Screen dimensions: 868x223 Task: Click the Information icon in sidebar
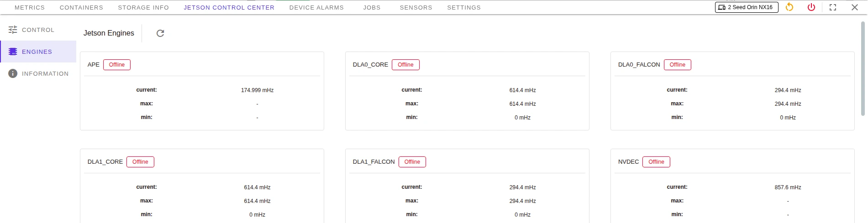[13, 74]
